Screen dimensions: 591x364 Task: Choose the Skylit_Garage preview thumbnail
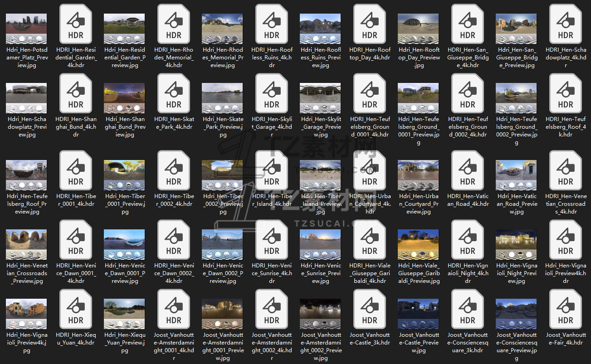coord(320,98)
